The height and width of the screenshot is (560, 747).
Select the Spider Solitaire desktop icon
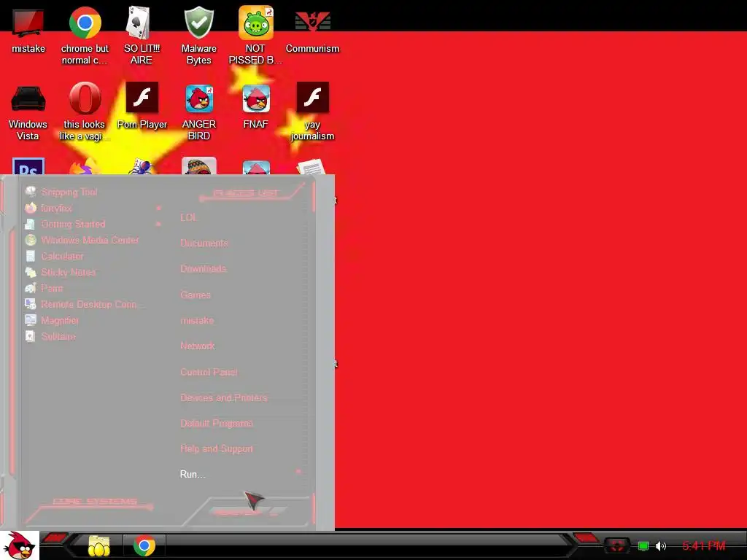[x=142, y=168]
